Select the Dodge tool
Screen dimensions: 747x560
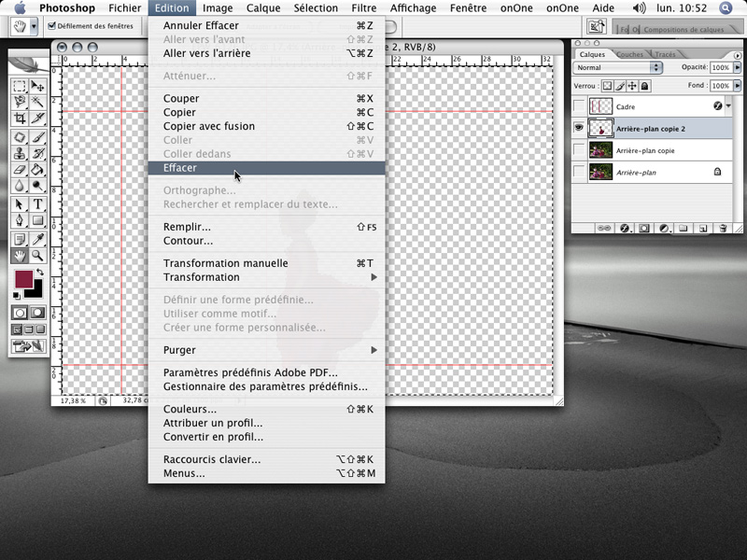click(37, 185)
